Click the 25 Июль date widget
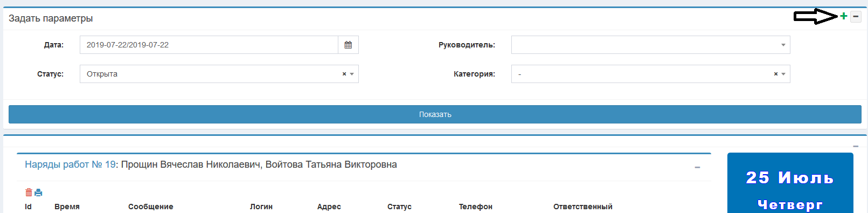This screenshot has height=213, width=868. coord(790,183)
